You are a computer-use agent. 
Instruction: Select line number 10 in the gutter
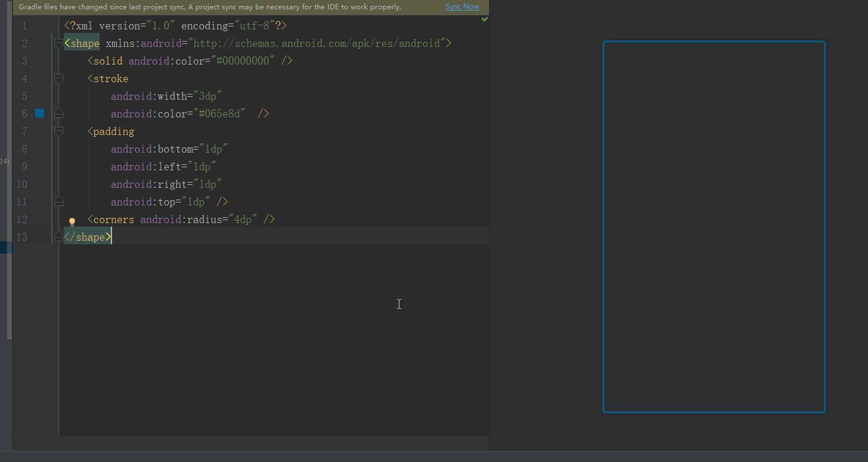coord(21,184)
